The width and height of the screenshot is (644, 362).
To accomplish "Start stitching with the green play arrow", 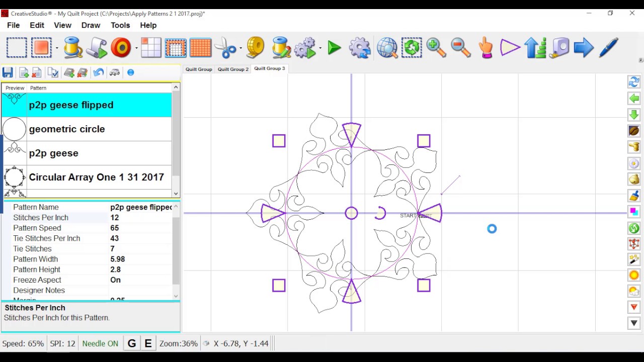I will (334, 48).
